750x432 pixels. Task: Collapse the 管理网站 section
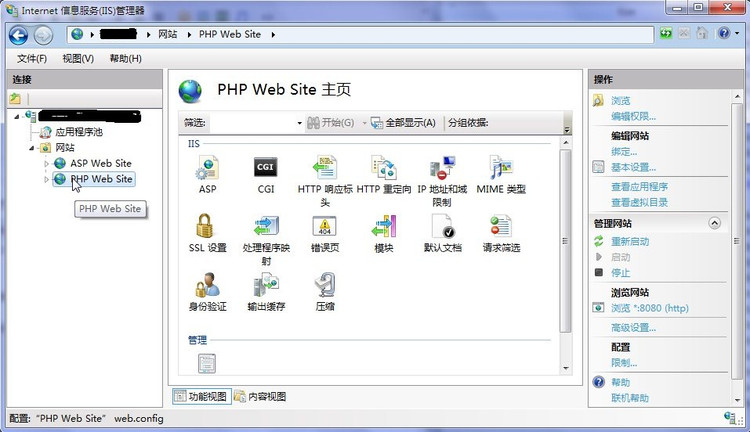pyautogui.click(x=714, y=223)
